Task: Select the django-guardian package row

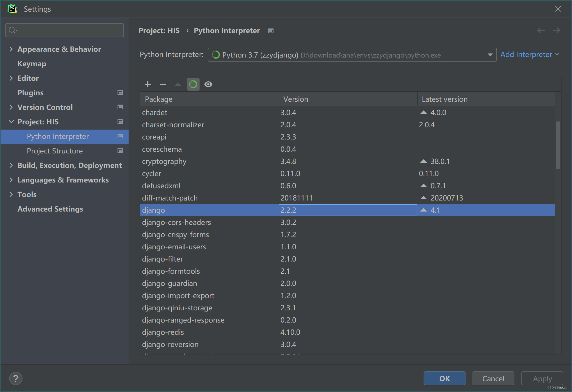Action: pos(348,283)
